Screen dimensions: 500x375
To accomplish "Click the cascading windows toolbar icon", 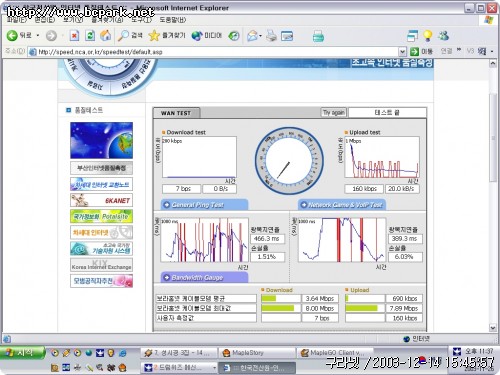I will pyautogui.click(x=412, y=36).
